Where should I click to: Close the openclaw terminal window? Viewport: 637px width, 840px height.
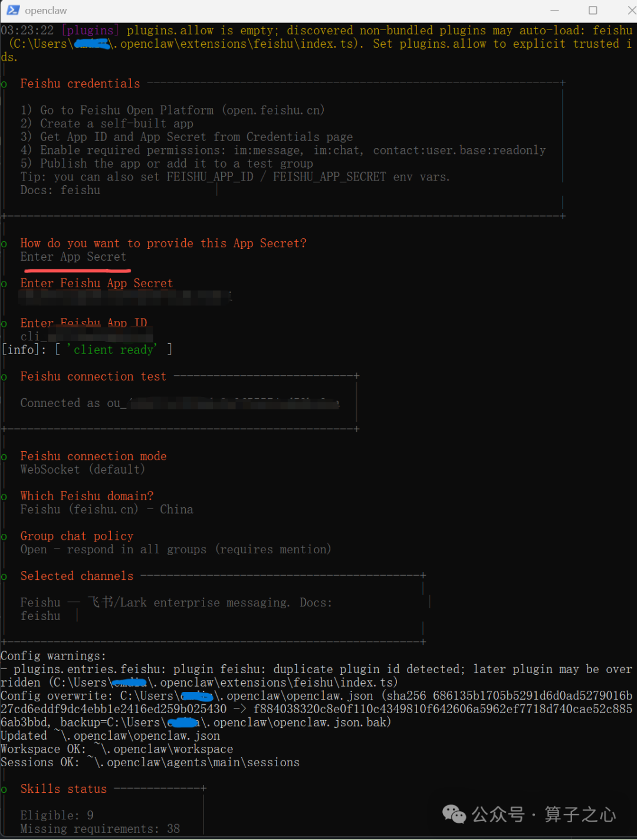coord(632,10)
